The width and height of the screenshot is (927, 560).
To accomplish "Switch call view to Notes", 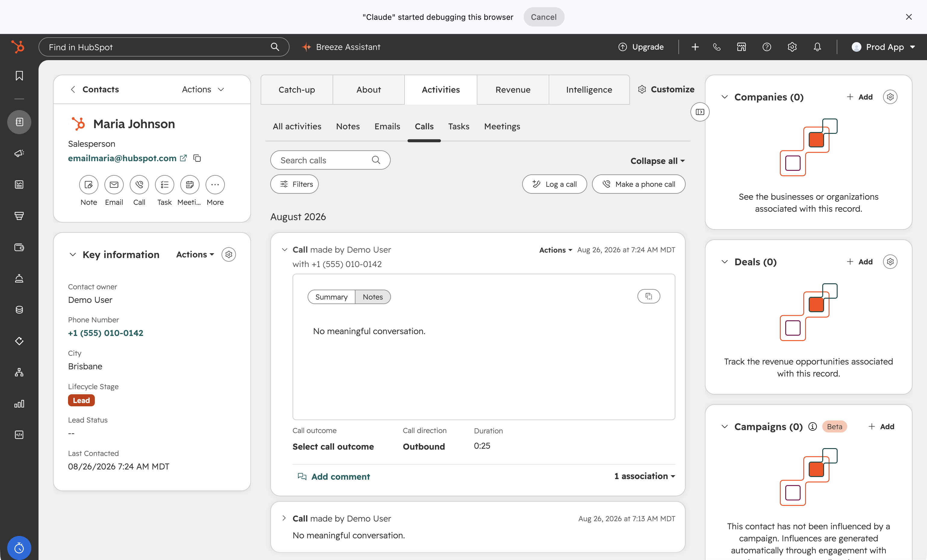I will coord(373,297).
